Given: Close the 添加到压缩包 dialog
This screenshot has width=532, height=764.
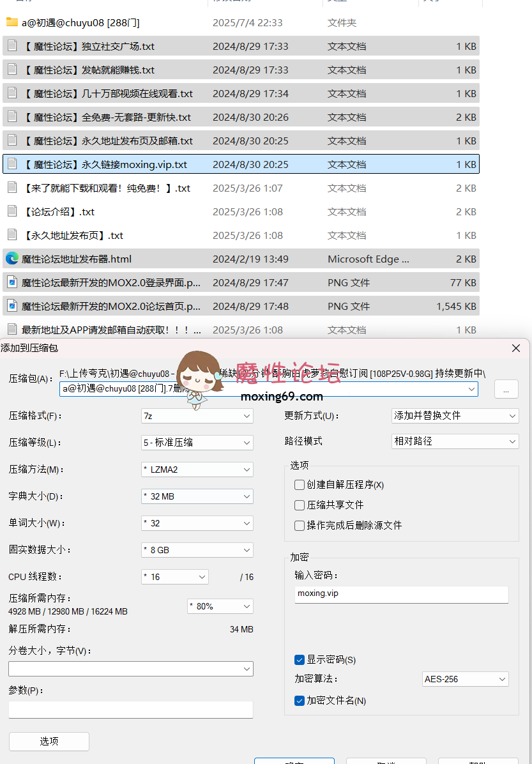Looking at the screenshot, I should tap(516, 348).
